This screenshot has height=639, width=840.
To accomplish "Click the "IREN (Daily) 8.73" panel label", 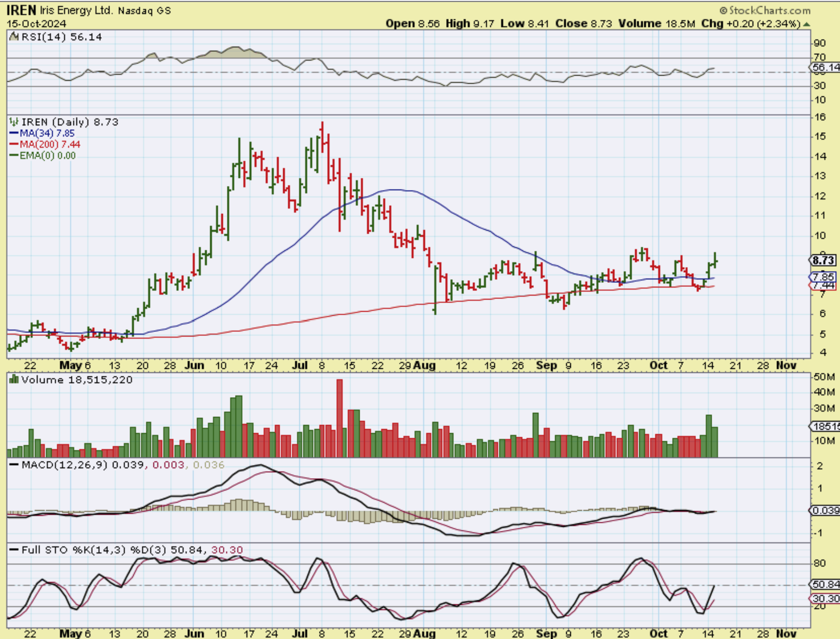I will 70,122.
